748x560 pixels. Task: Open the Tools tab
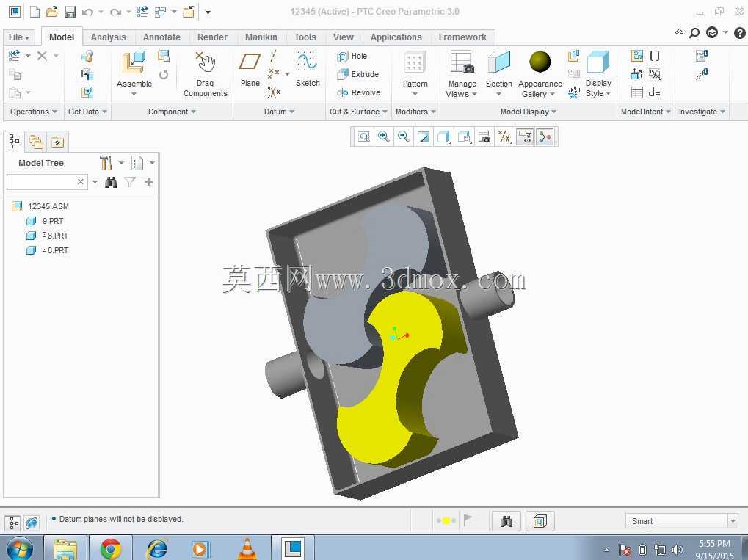click(305, 37)
